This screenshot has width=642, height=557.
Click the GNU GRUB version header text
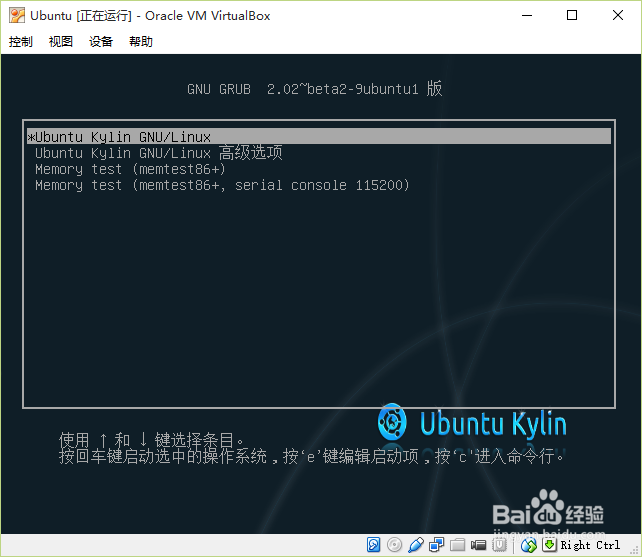pyautogui.click(x=314, y=88)
